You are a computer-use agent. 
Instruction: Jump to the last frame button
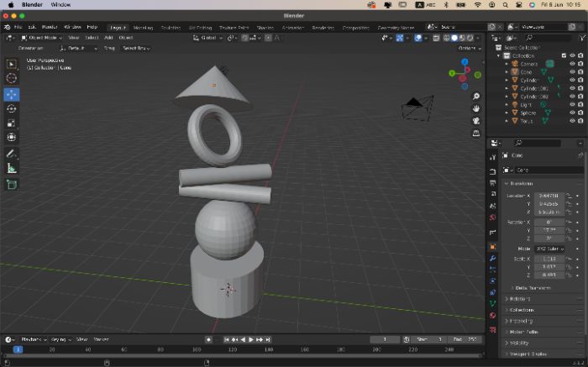click(268, 339)
